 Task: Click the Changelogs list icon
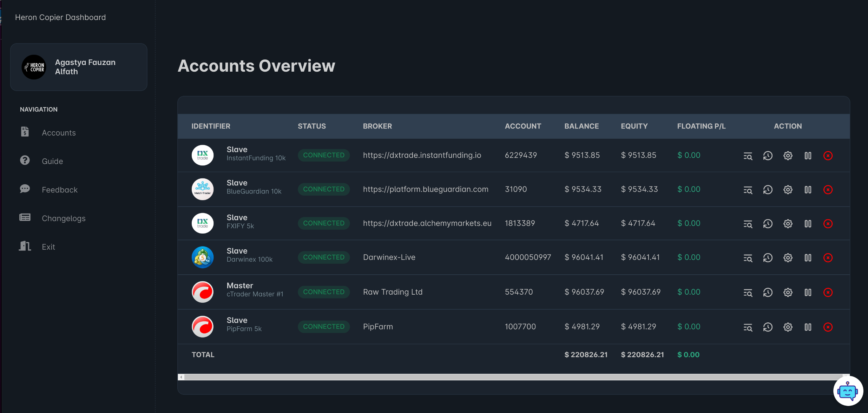(25, 217)
